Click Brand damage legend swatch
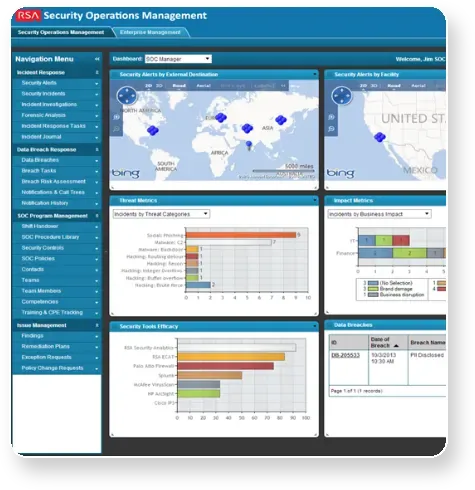Screen dimensions: 475x490 [x=373, y=289]
